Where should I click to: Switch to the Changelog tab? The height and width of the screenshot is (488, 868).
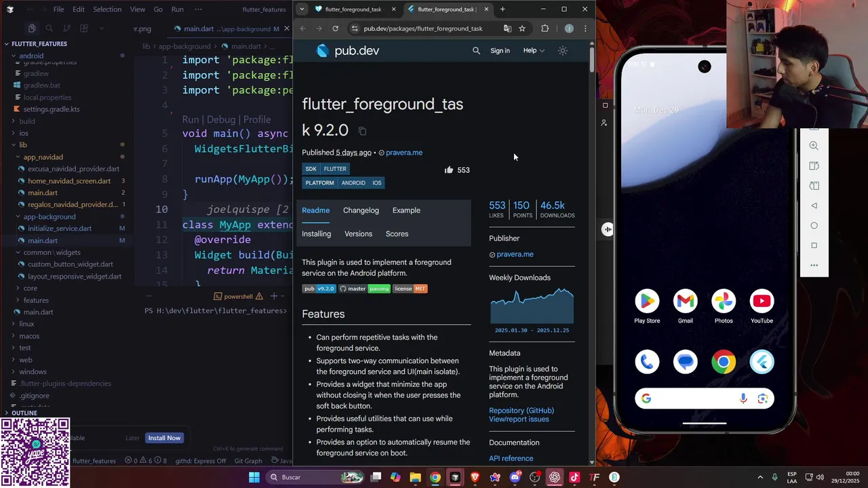click(x=361, y=210)
